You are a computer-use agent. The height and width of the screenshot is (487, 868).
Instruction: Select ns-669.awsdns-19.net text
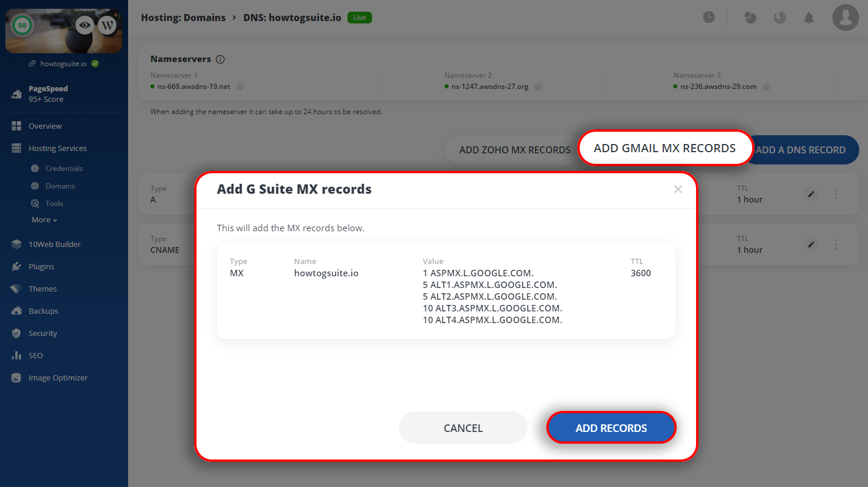point(194,87)
